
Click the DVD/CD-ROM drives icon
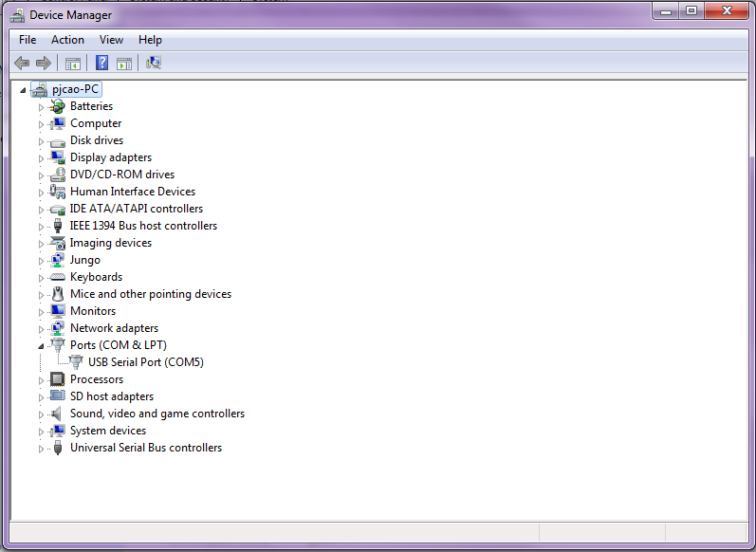[x=57, y=175]
